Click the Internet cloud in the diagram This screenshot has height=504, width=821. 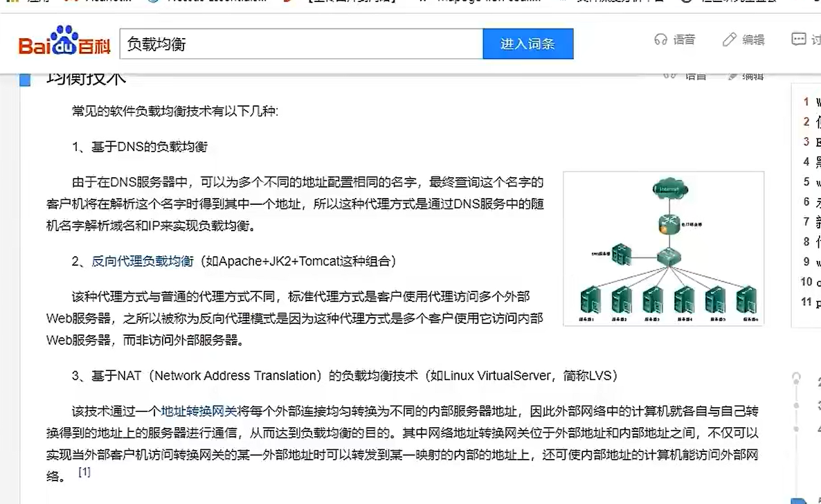[x=669, y=188]
